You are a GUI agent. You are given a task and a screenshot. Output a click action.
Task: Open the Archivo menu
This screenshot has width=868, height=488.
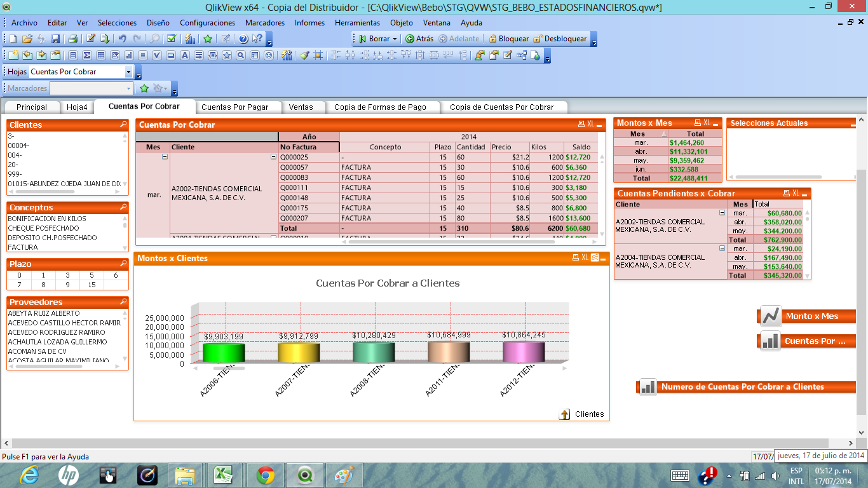point(24,23)
